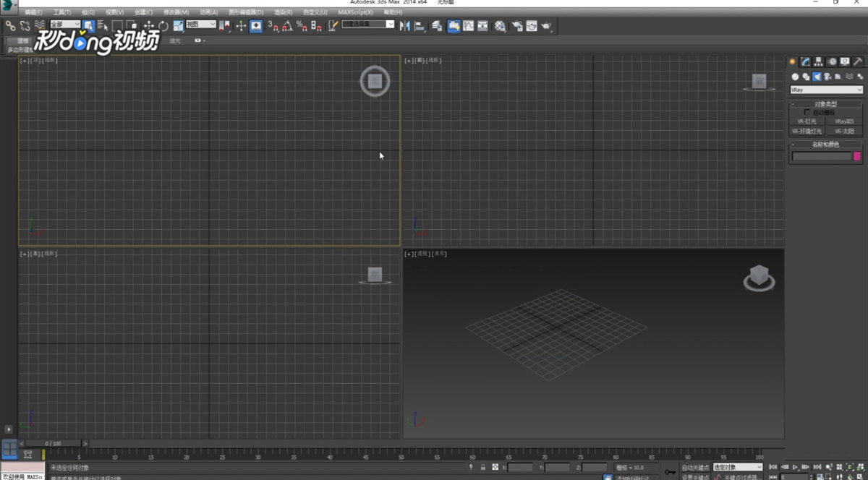
Task: Open Select by Name tool
Action: pos(103,26)
